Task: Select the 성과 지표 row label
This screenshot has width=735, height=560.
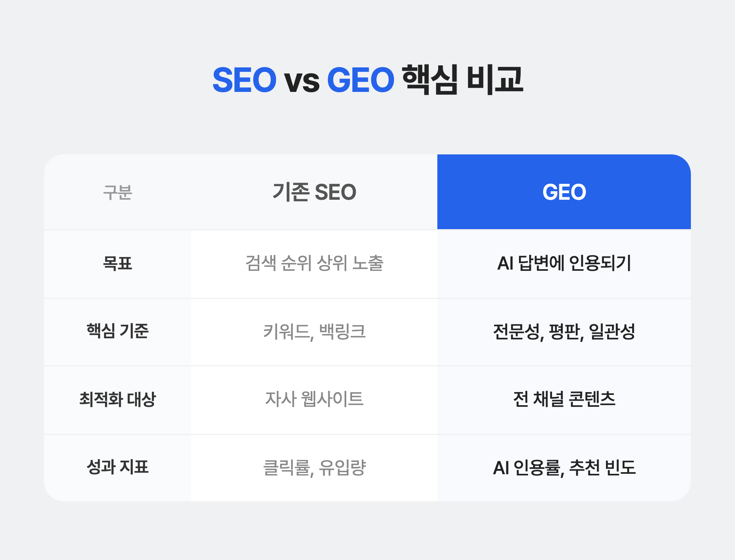Action: (117, 467)
